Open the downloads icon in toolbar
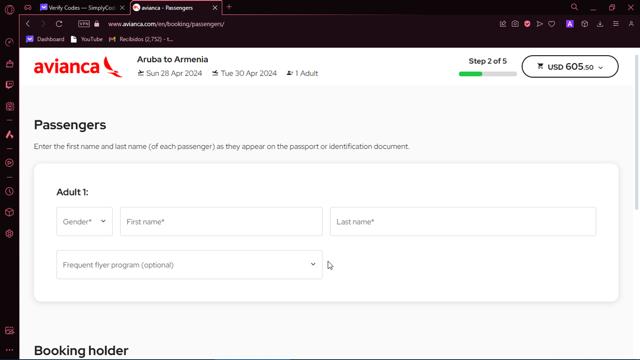This screenshot has height=360, width=640. coord(600,24)
